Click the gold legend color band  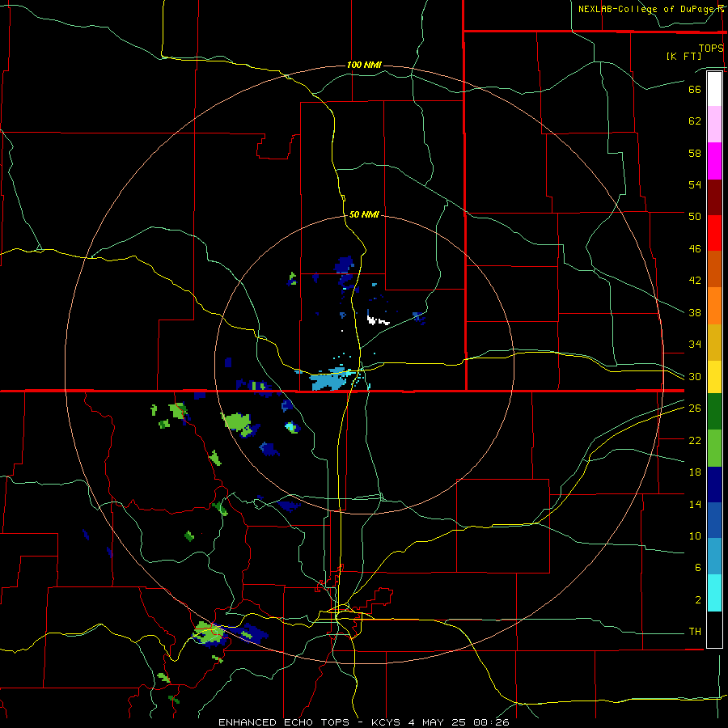point(714,343)
